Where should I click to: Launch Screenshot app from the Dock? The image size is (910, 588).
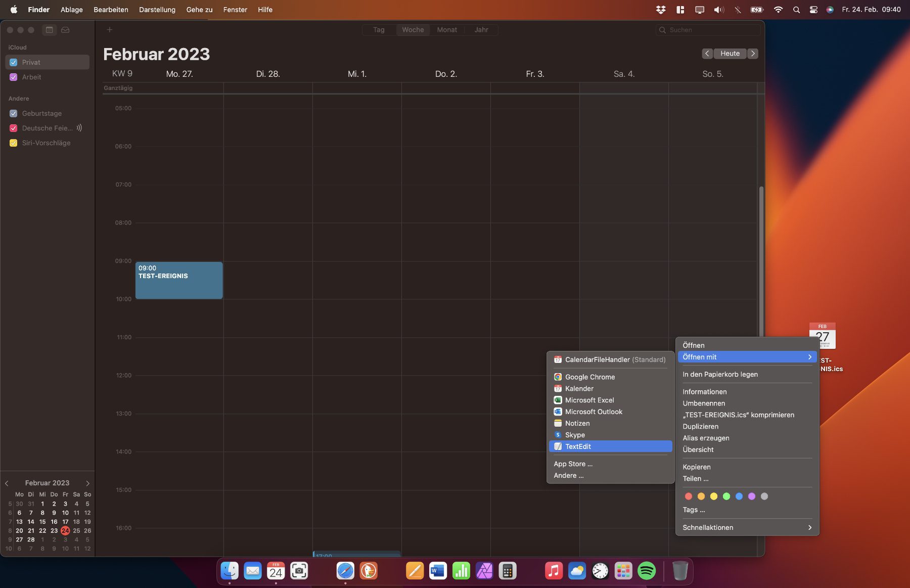click(x=299, y=571)
